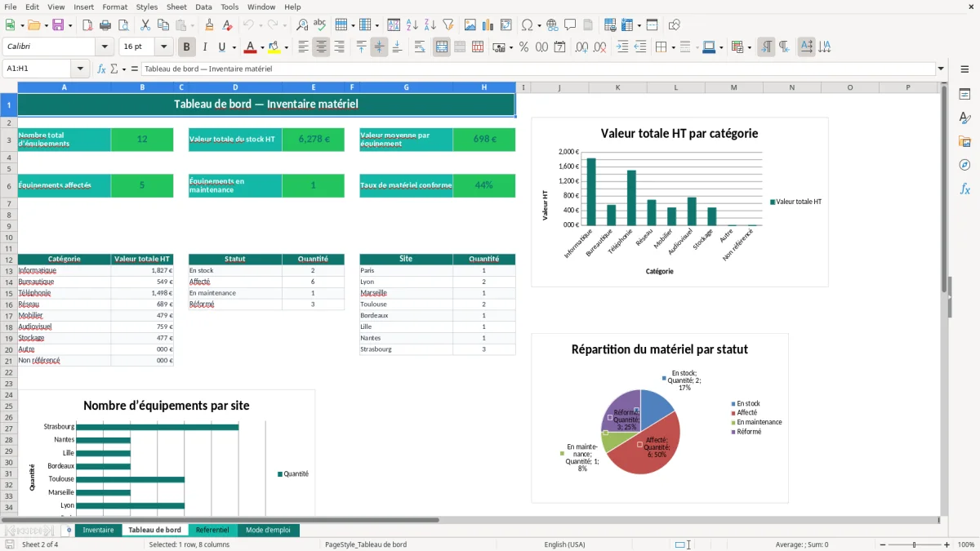The height and width of the screenshot is (551, 980).
Task: Toggle align left
Action: point(303,47)
